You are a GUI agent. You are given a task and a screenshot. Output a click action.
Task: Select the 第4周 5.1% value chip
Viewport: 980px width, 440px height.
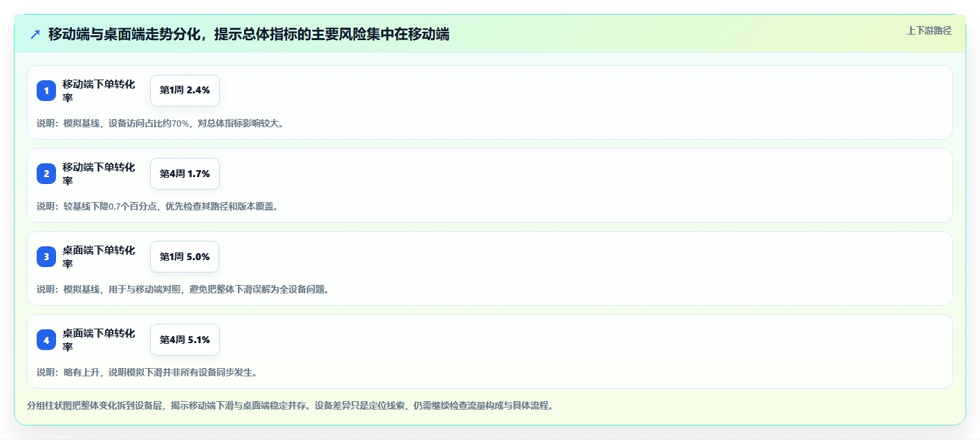(185, 340)
